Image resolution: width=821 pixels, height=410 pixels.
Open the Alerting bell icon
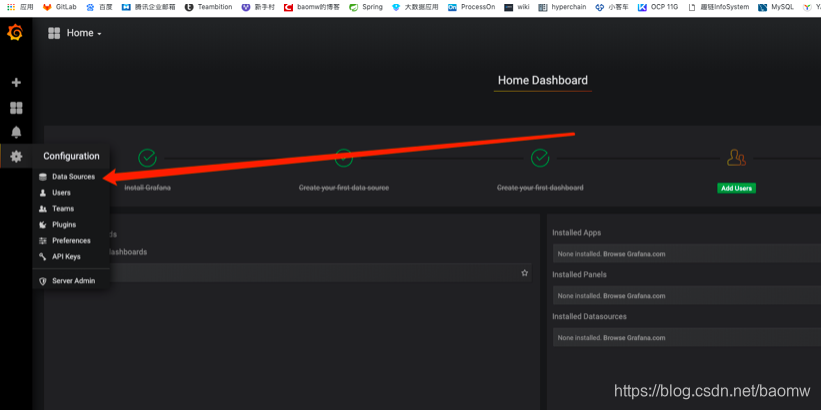tap(16, 132)
